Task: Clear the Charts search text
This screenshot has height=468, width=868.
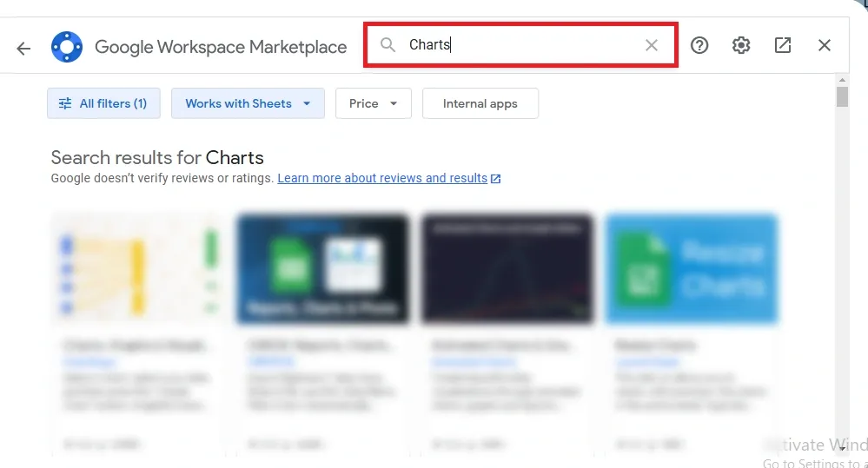Action: click(x=652, y=45)
